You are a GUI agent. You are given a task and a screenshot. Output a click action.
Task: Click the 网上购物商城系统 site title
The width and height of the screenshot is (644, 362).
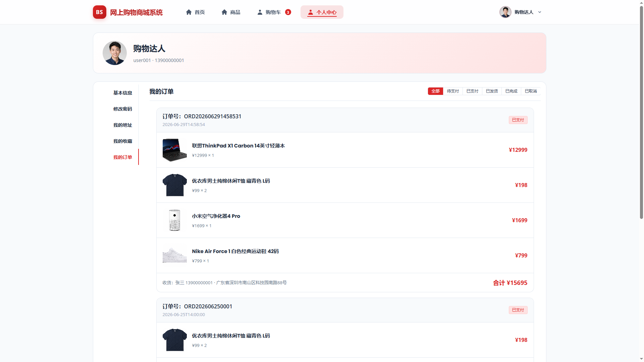coord(136,12)
